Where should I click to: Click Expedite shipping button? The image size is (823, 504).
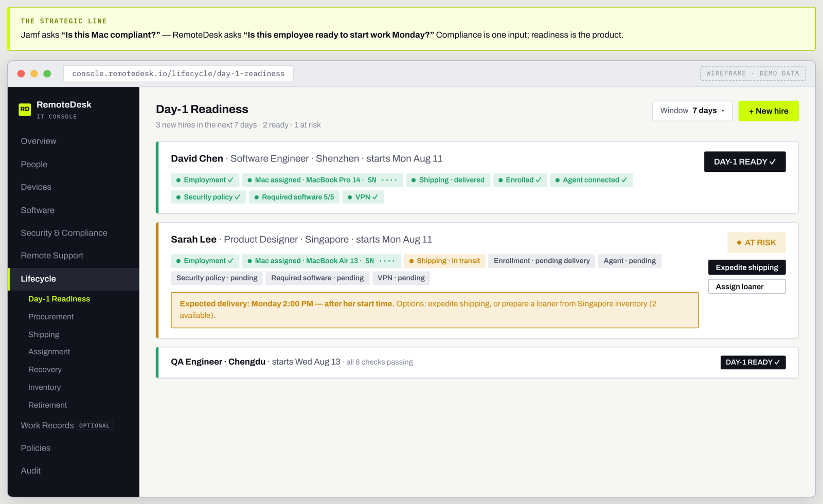point(747,267)
